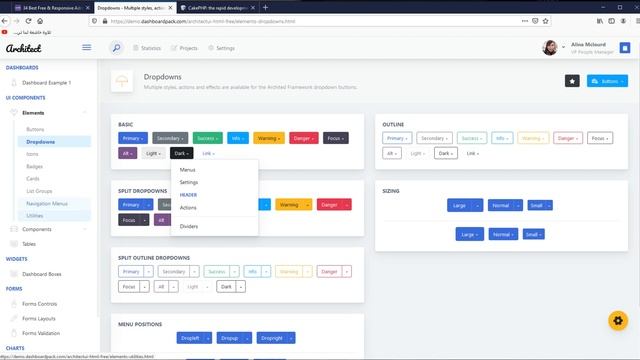Open the Basic Warning dropdown button
The image size is (640, 360).
269,138
